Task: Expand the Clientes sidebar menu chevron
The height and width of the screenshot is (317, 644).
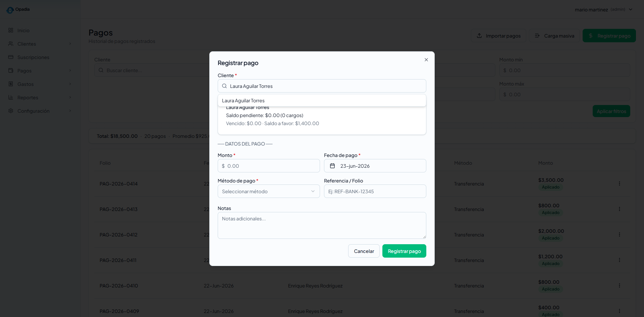Action: (70, 44)
